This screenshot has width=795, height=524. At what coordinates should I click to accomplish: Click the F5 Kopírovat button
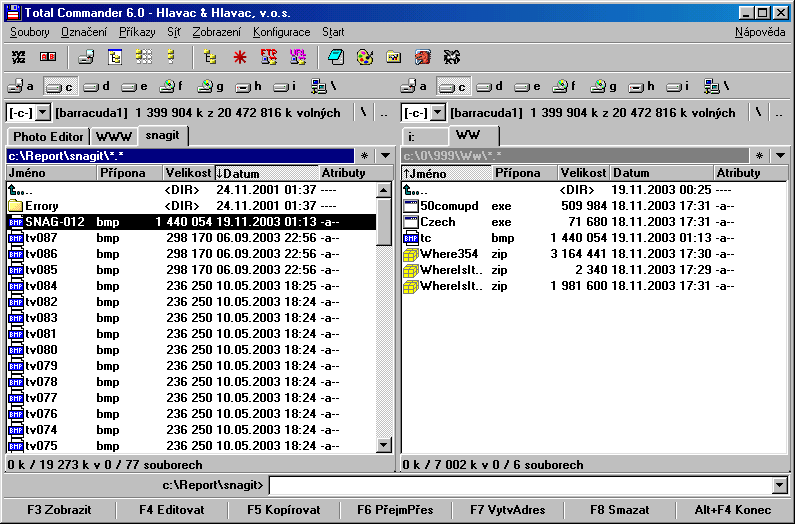pos(284,510)
